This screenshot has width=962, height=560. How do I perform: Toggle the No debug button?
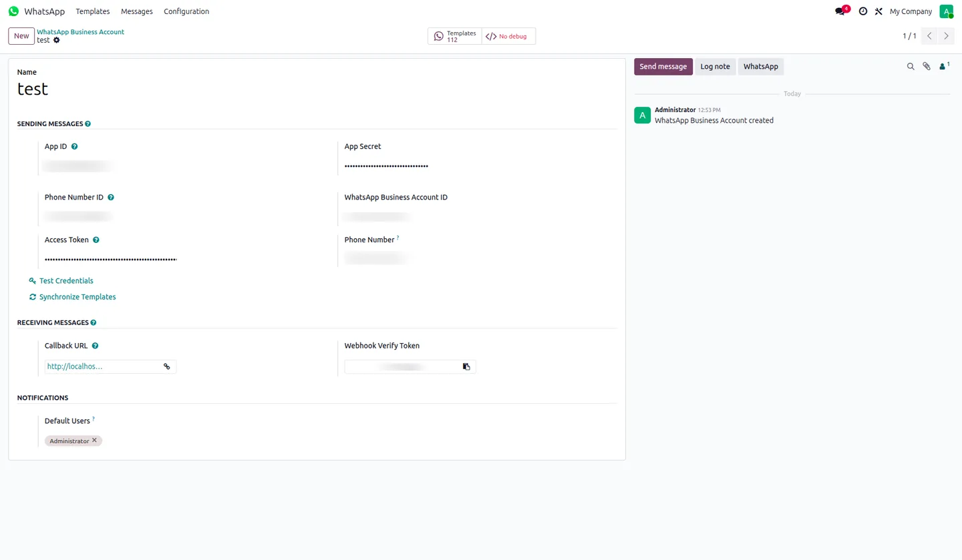click(508, 36)
